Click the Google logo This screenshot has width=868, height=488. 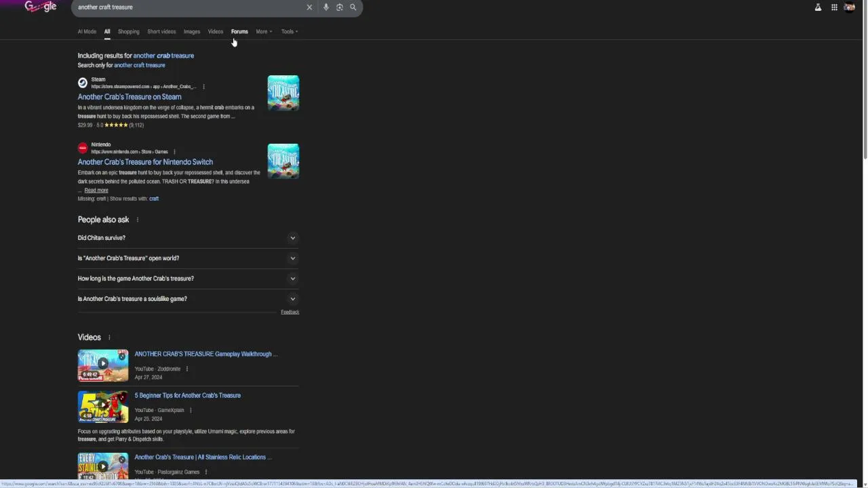pos(41,7)
